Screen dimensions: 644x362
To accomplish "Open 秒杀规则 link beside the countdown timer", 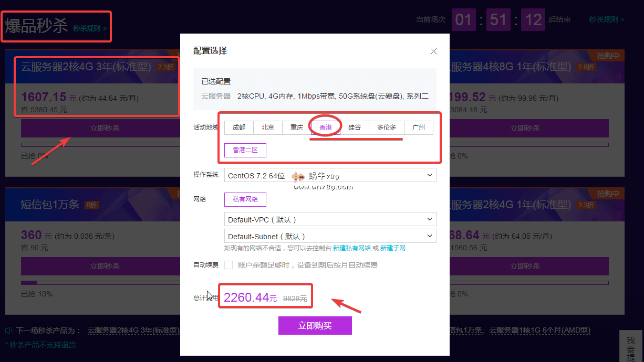I will pyautogui.click(x=606, y=19).
